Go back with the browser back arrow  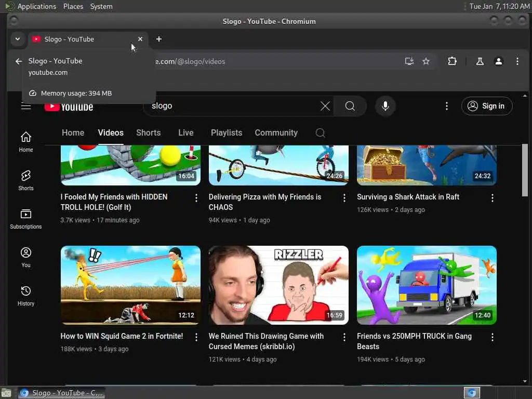tap(19, 61)
